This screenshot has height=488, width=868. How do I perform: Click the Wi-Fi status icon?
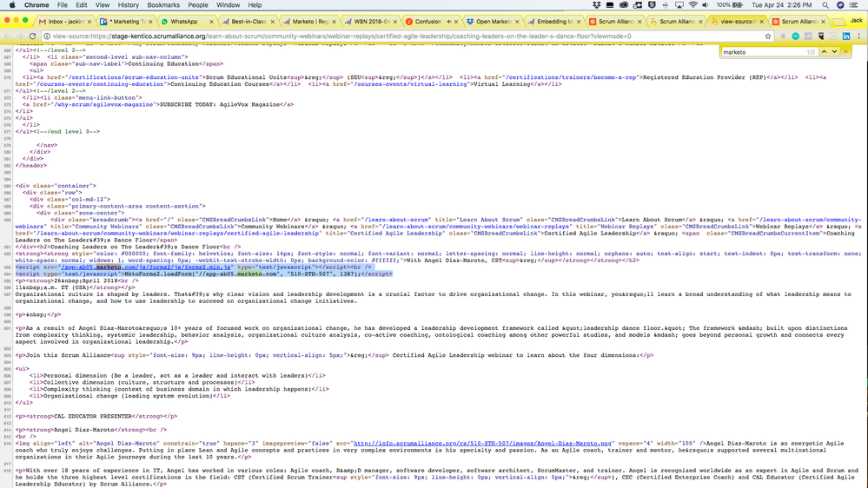(x=692, y=5)
